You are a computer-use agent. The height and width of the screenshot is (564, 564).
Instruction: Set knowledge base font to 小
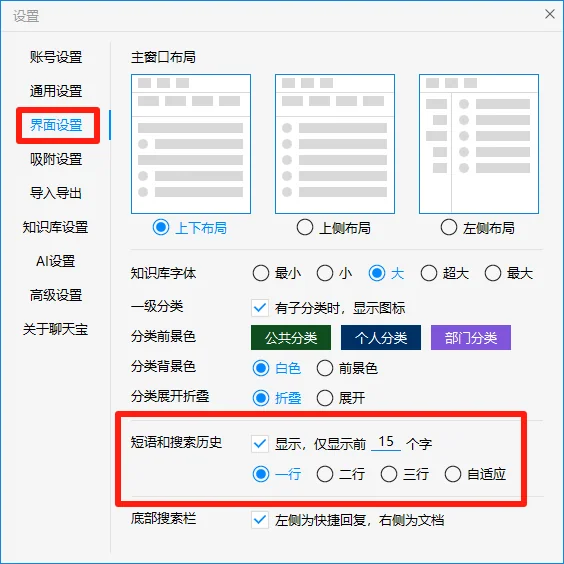(325, 273)
